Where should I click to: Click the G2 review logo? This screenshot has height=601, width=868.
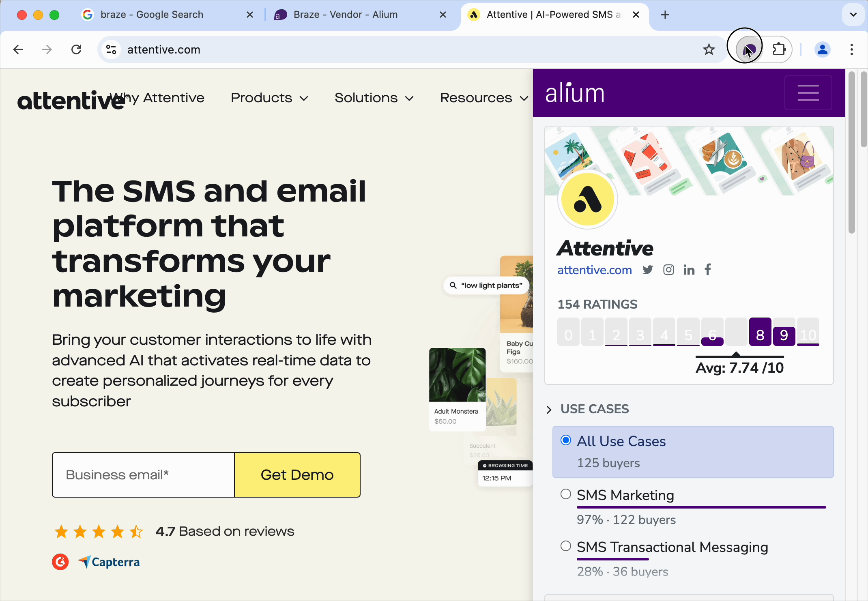[60, 562]
